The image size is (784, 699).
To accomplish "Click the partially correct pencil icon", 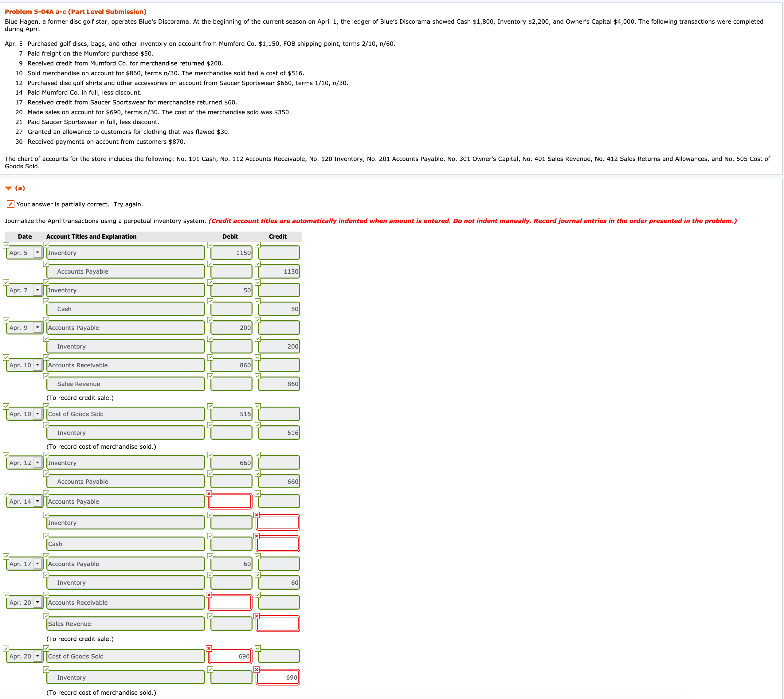I will coord(10,204).
